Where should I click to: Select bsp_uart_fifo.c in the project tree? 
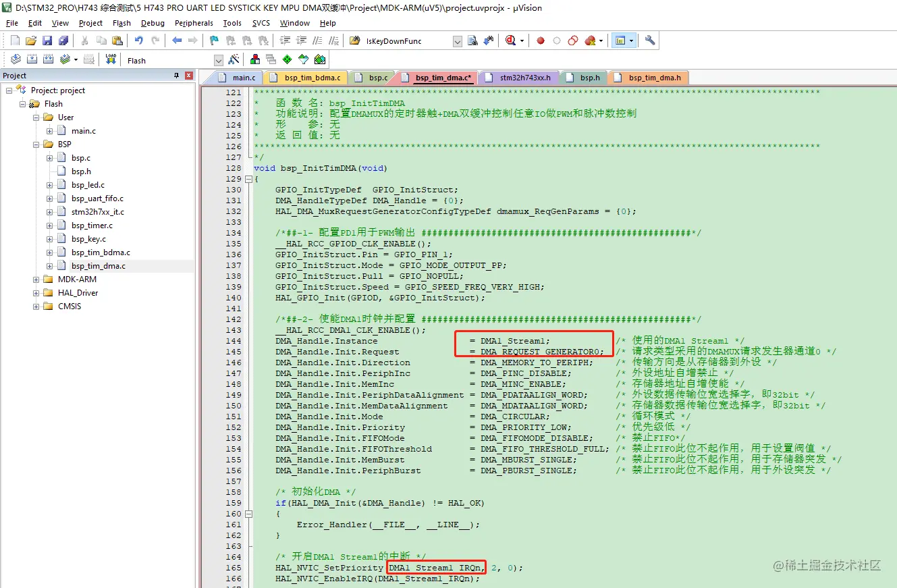pos(97,198)
